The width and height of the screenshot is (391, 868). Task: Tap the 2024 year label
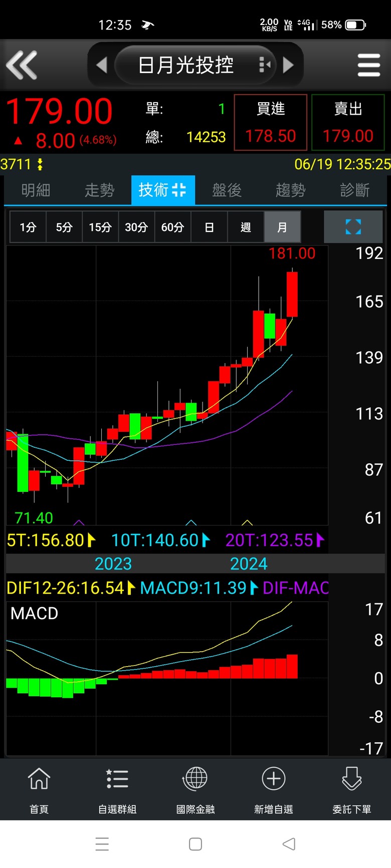tap(249, 563)
